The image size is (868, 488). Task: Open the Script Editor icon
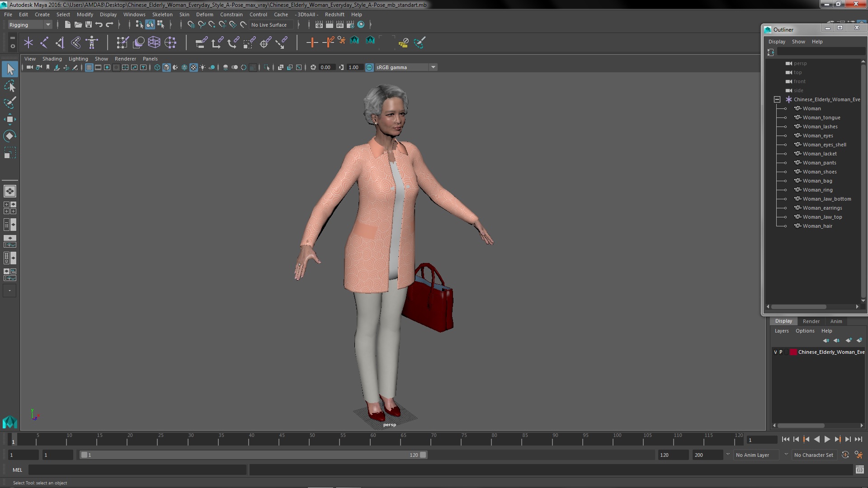tap(859, 470)
